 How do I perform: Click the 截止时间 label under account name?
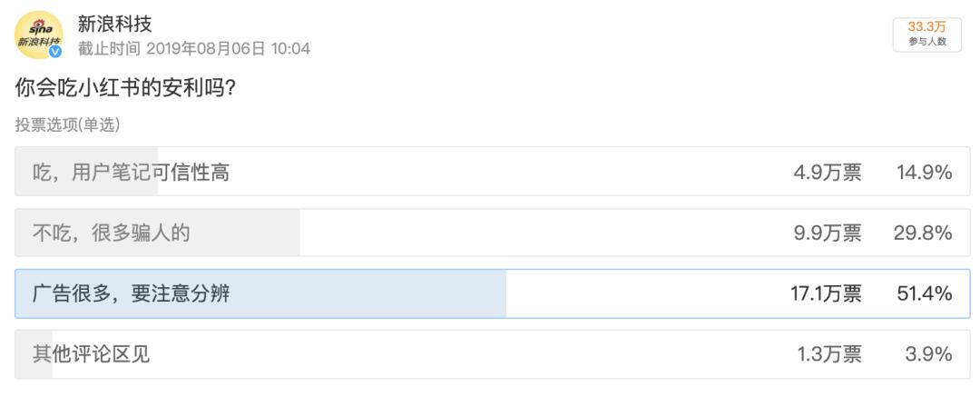pos(108,49)
